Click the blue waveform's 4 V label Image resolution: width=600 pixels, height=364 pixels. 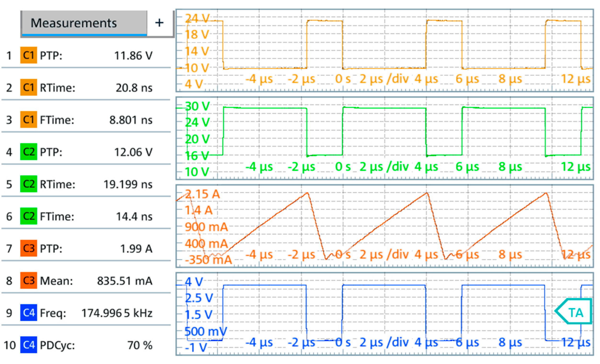(194, 282)
